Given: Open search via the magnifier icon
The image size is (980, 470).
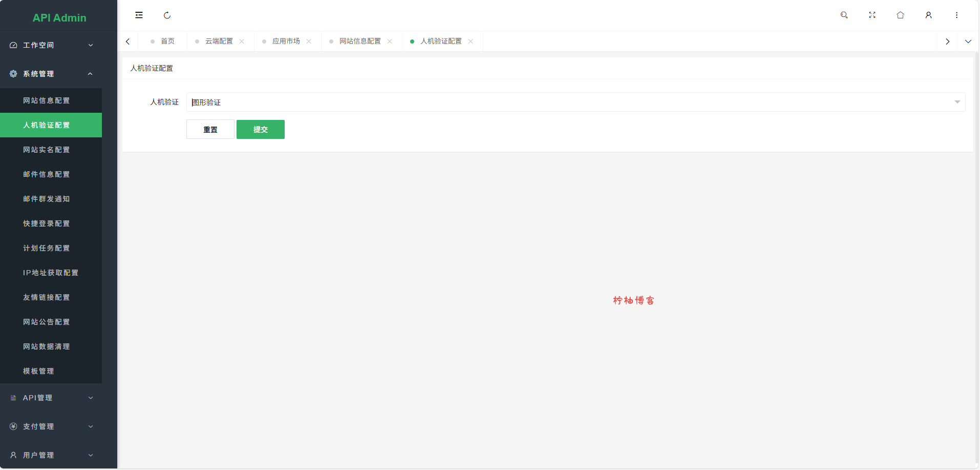Looking at the screenshot, I should (x=844, y=15).
